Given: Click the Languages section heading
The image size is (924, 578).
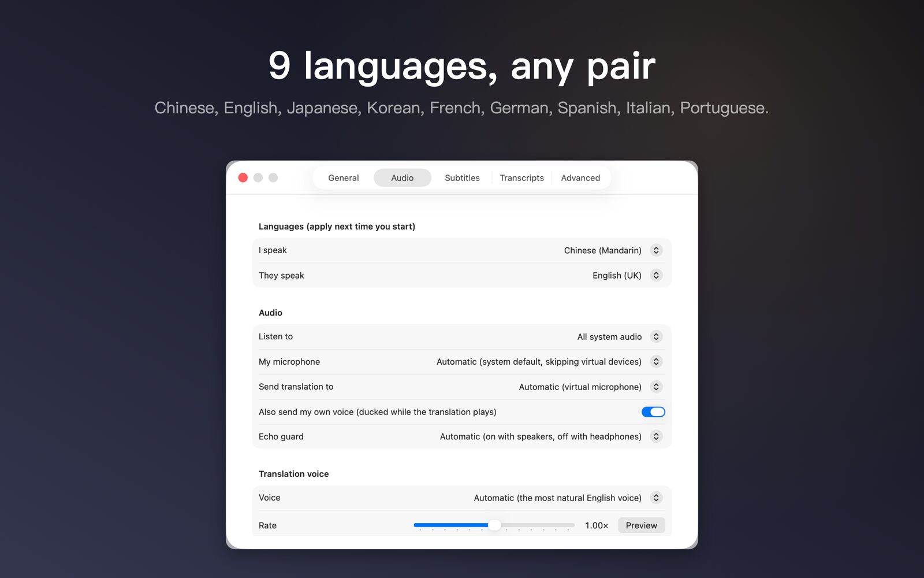Looking at the screenshot, I should 337,227.
